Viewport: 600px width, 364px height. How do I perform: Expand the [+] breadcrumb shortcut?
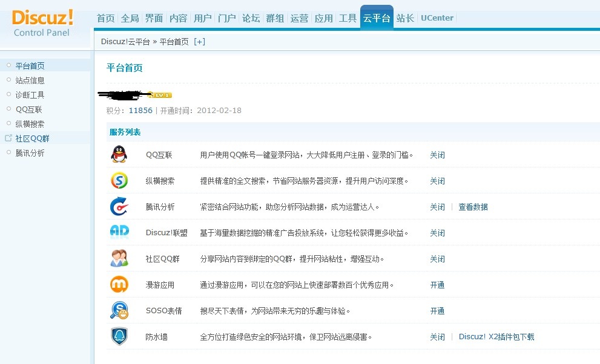point(199,42)
